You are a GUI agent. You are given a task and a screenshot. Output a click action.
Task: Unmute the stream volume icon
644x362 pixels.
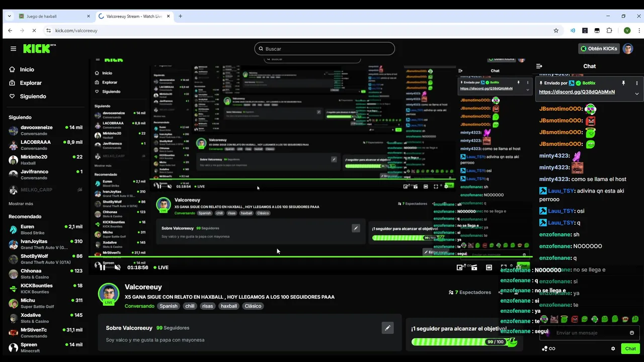point(117,267)
